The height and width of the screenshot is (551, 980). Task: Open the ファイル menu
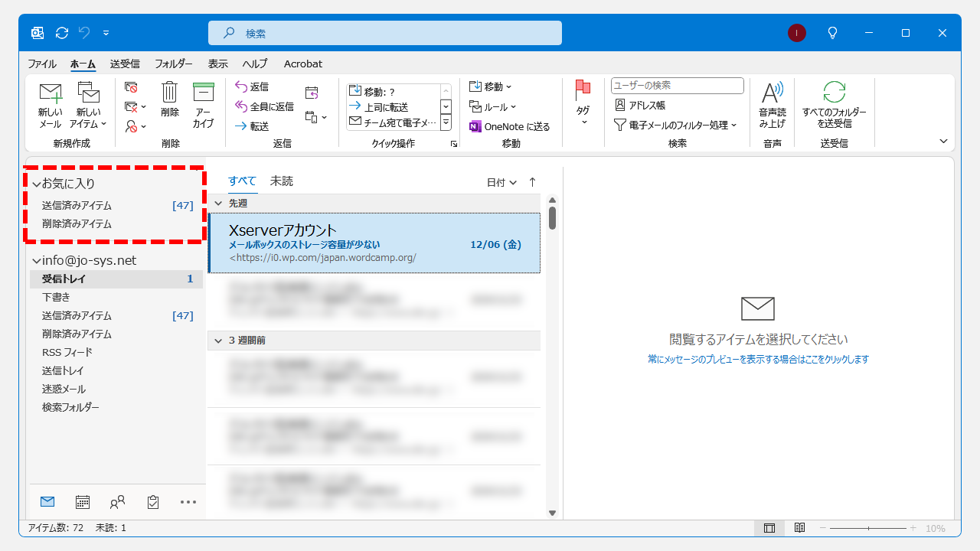[42, 64]
